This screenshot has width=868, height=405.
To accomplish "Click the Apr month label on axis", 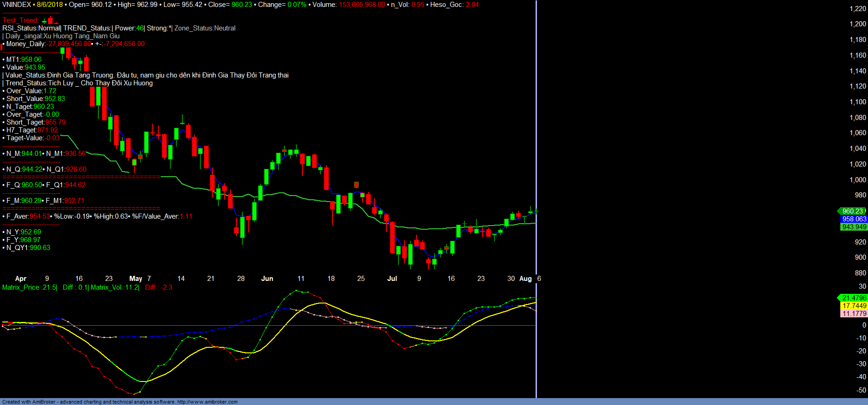I will click(21, 279).
